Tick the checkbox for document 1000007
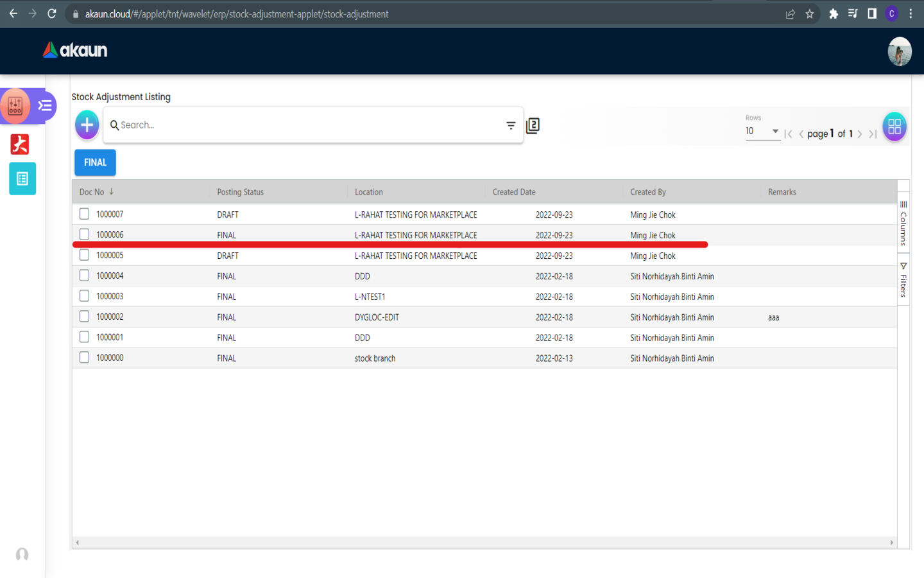924x578 pixels. (x=84, y=214)
